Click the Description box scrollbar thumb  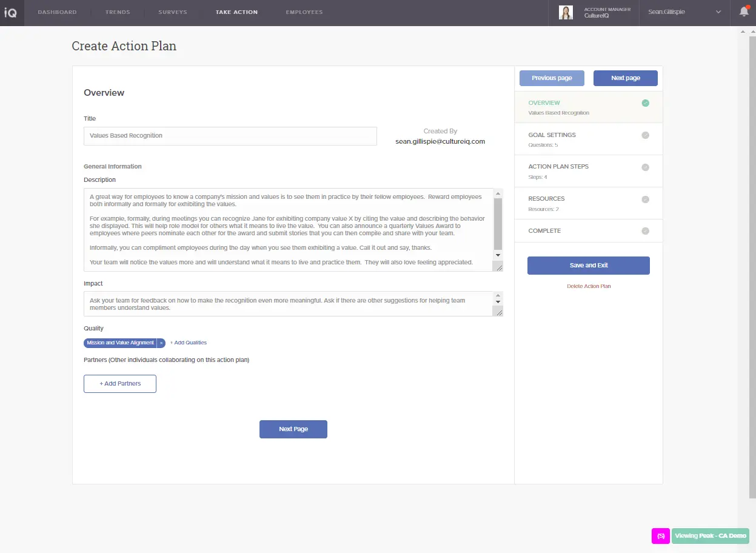click(x=498, y=224)
